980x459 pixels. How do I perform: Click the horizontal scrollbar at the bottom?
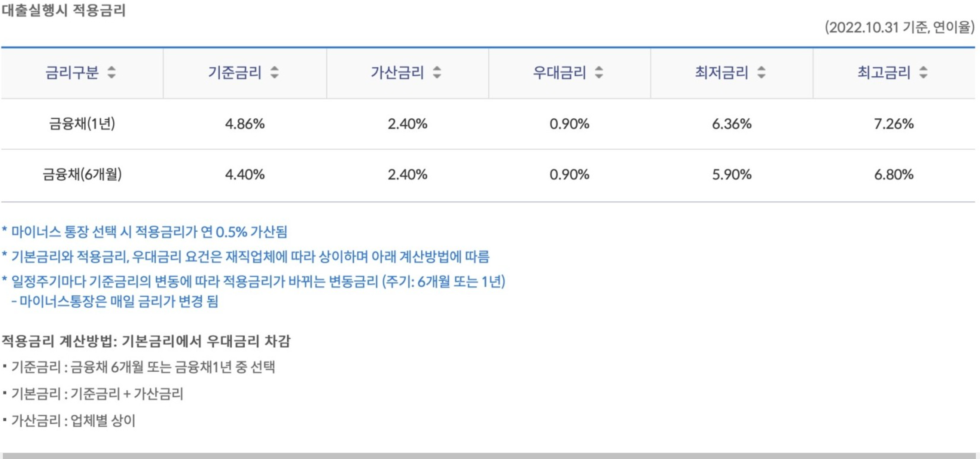tap(489, 456)
